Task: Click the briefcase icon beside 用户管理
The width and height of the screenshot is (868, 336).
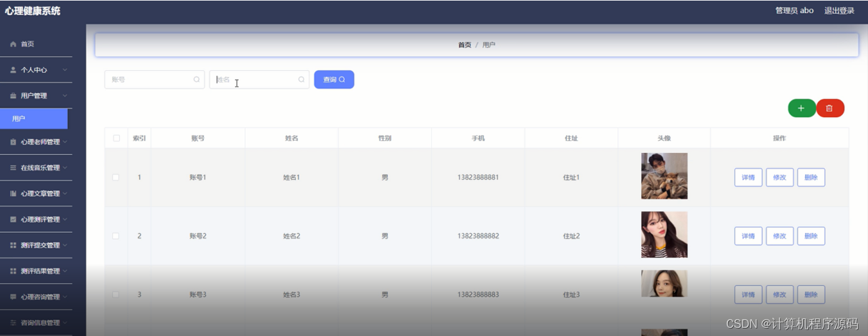Action: tap(13, 96)
